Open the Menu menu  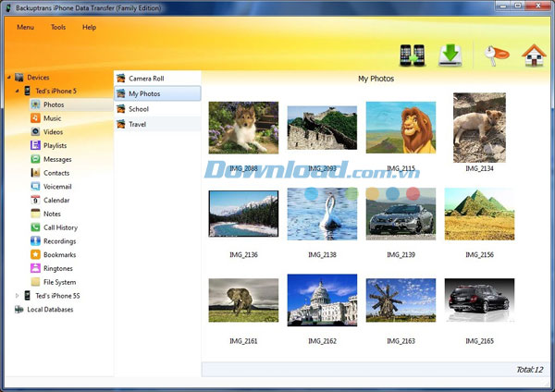25,28
